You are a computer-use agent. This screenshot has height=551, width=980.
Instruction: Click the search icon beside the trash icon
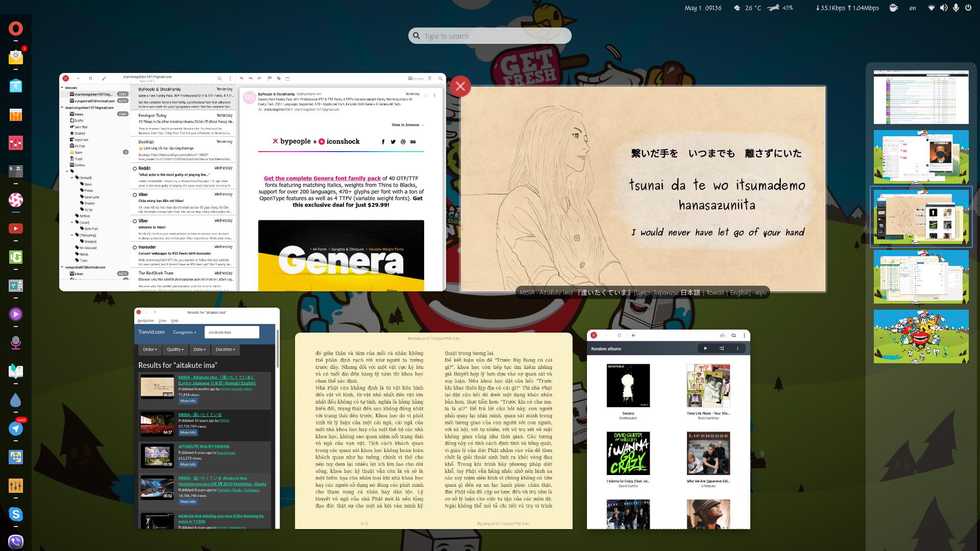(440, 79)
